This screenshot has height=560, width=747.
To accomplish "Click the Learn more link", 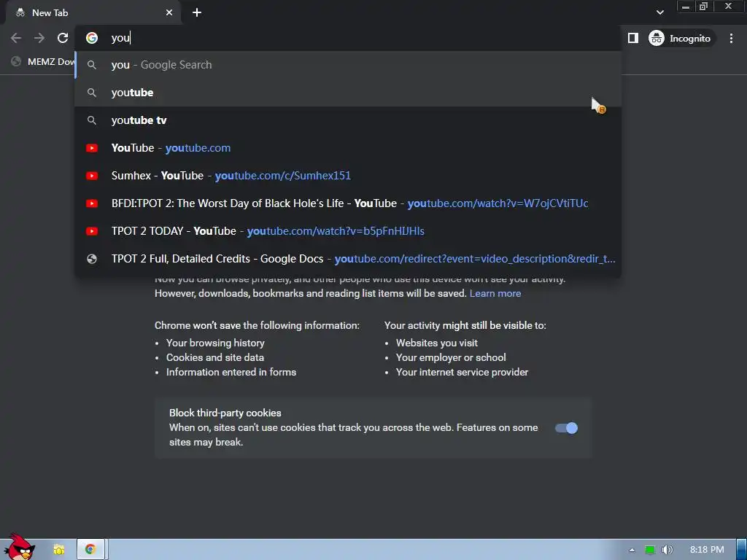I will coord(495,293).
